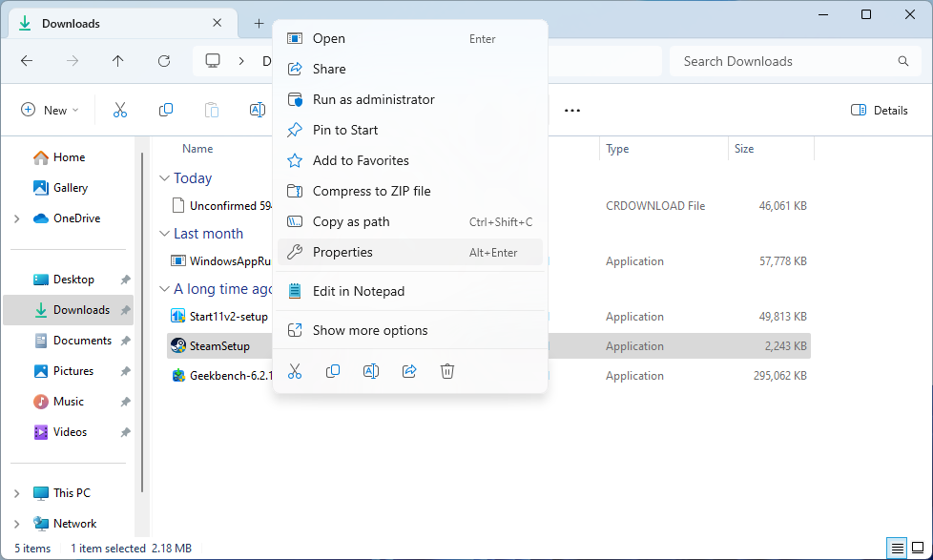Choose Edit in Notepad
This screenshot has width=933, height=560.
(410, 291)
